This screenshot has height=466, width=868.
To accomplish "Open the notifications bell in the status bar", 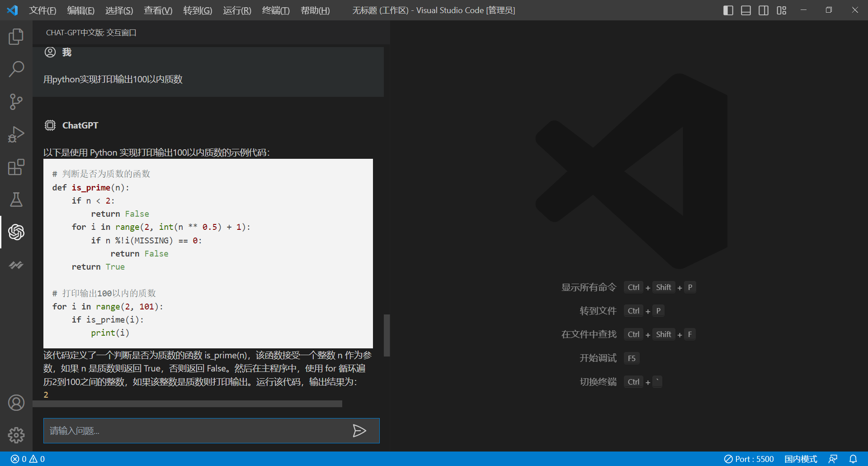I will (853, 459).
